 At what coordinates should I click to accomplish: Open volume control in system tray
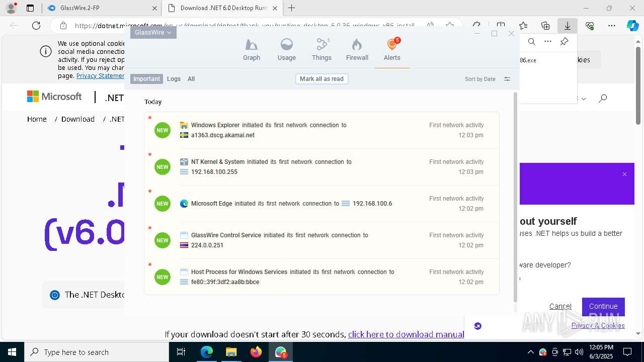pos(579,352)
